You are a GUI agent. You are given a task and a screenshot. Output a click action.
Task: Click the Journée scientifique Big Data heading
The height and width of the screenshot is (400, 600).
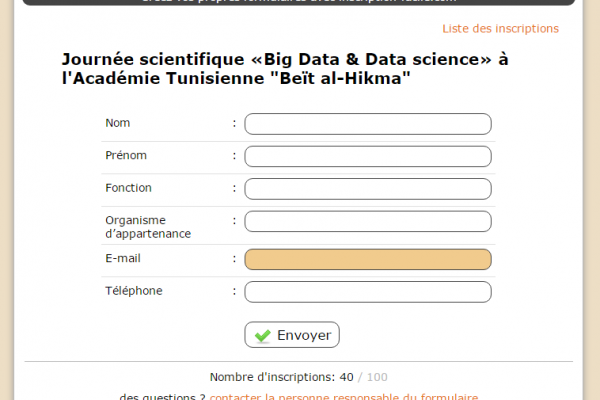[285, 69]
